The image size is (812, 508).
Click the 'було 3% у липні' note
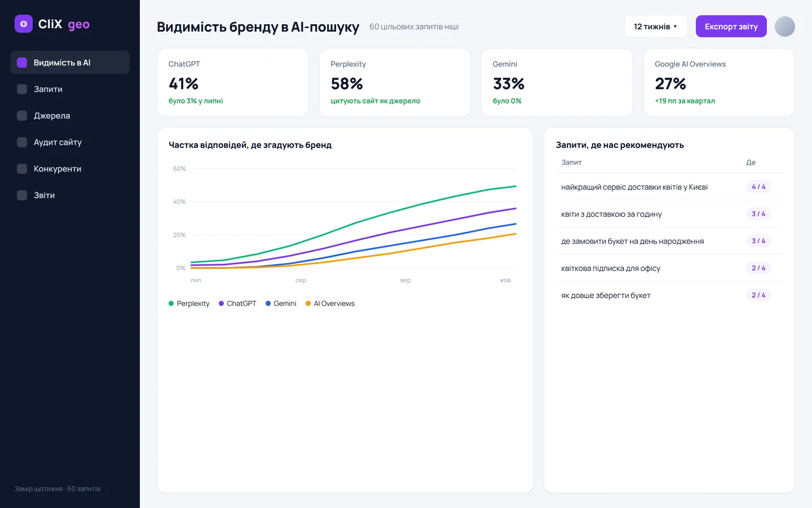click(196, 101)
